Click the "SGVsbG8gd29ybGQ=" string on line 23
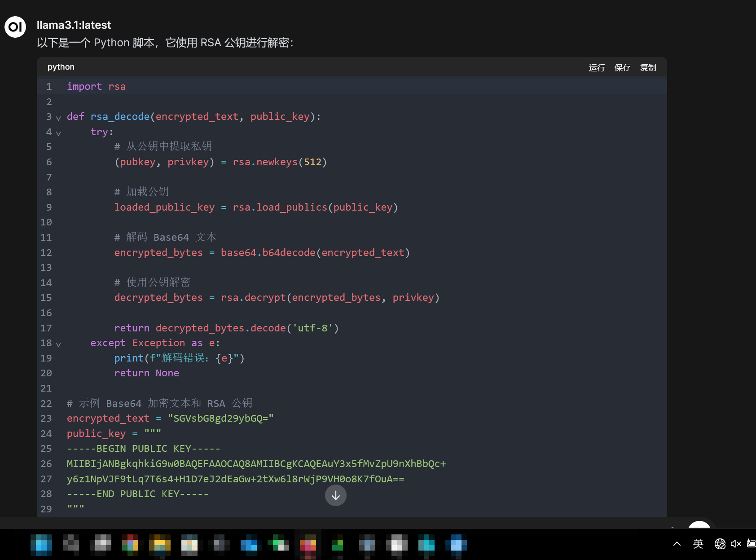This screenshot has width=756, height=560. 221,419
